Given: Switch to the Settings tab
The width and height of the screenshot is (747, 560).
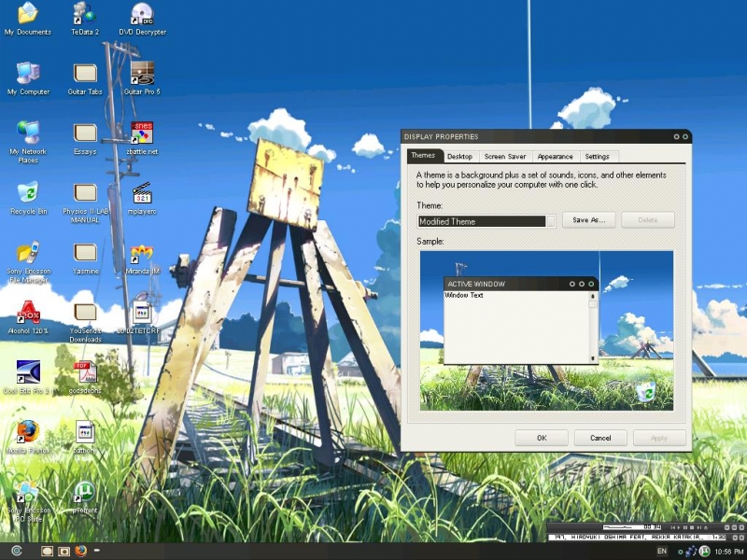Looking at the screenshot, I should pyautogui.click(x=598, y=157).
